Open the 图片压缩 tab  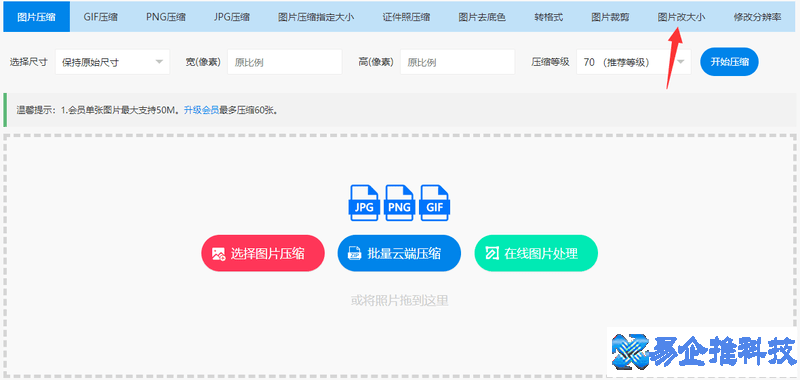36,17
